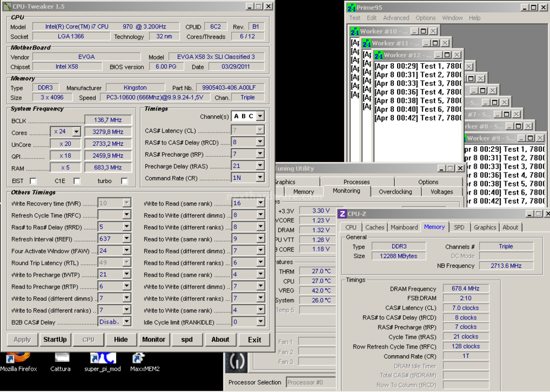This screenshot has height=392, width=550.
Task: Select the Memory tab in Tuning Utility
Action: [304, 192]
